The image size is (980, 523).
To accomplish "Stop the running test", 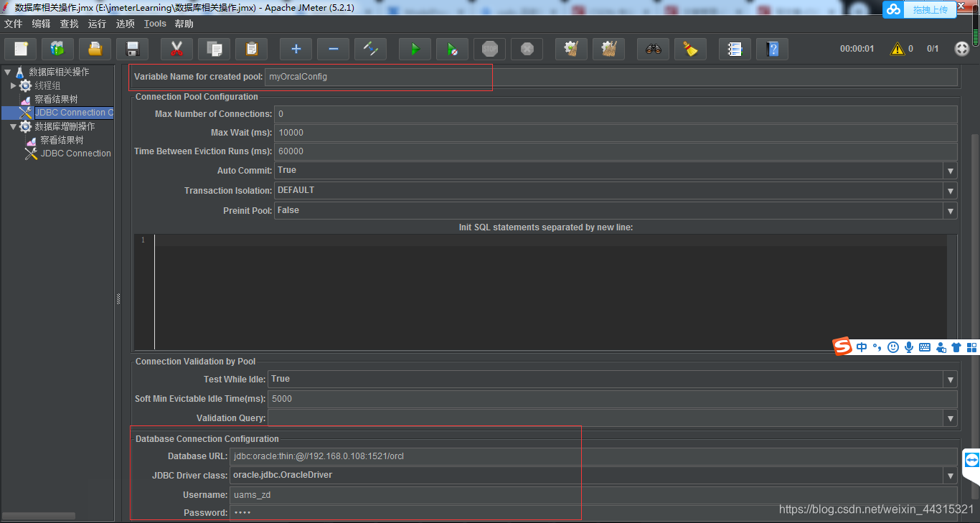I will (490, 49).
